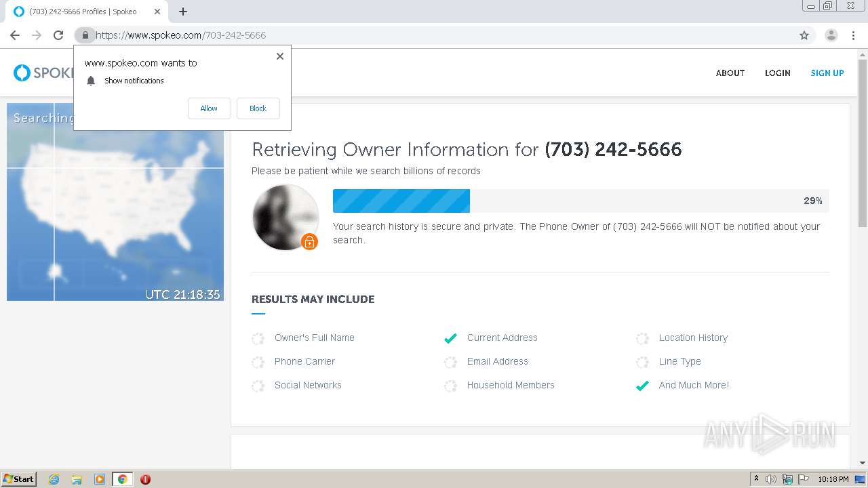Click the address bar URL
Screen dimensions: 868x488
181,35
